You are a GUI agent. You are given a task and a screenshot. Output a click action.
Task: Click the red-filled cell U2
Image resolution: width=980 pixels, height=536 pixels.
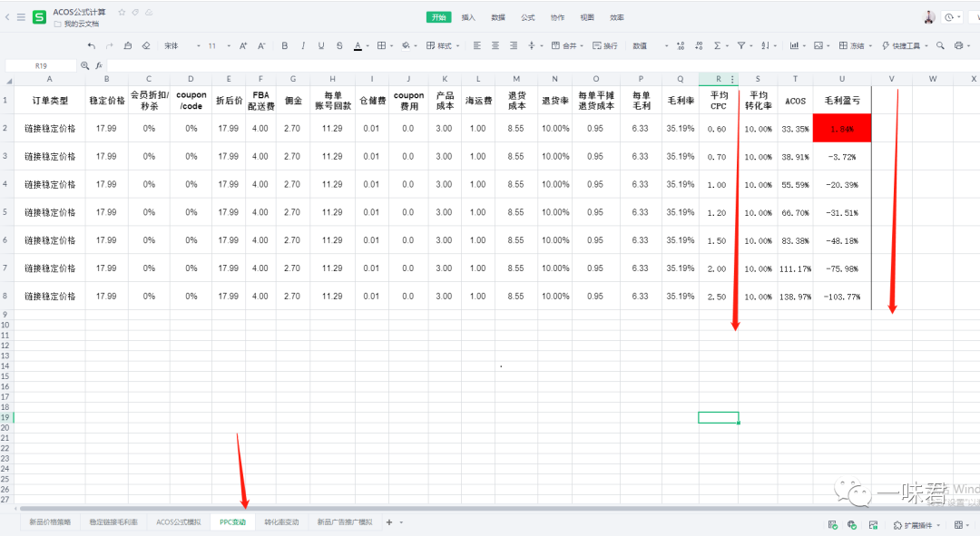(x=841, y=129)
